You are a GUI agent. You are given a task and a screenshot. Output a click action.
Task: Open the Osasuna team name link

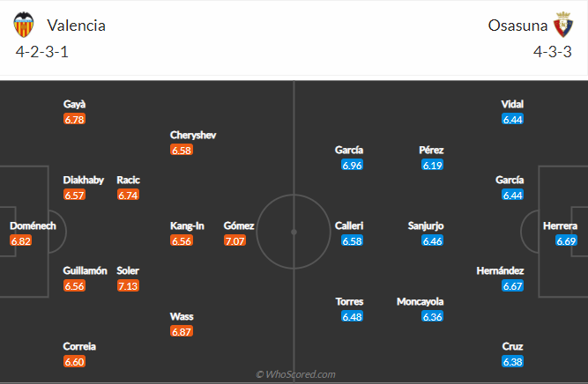coord(517,25)
